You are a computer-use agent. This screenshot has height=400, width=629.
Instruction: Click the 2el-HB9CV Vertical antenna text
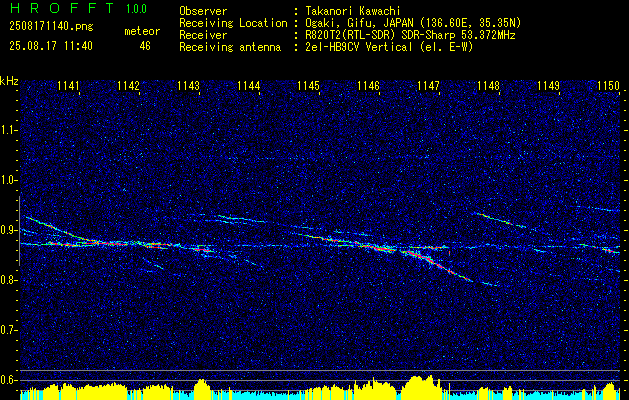click(x=389, y=47)
